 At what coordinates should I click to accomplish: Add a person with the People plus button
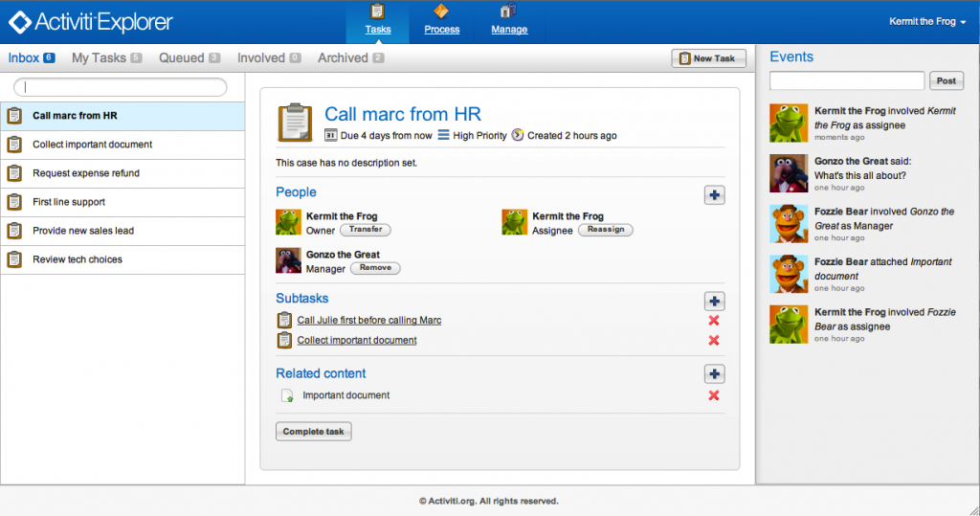tap(714, 195)
